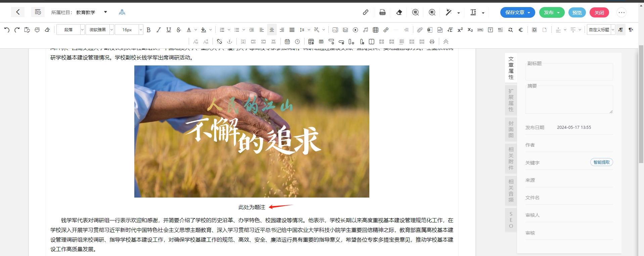This screenshot has width=644, height=256.
Task: Click the Import Word DOC icon
Action: [382, 12]
